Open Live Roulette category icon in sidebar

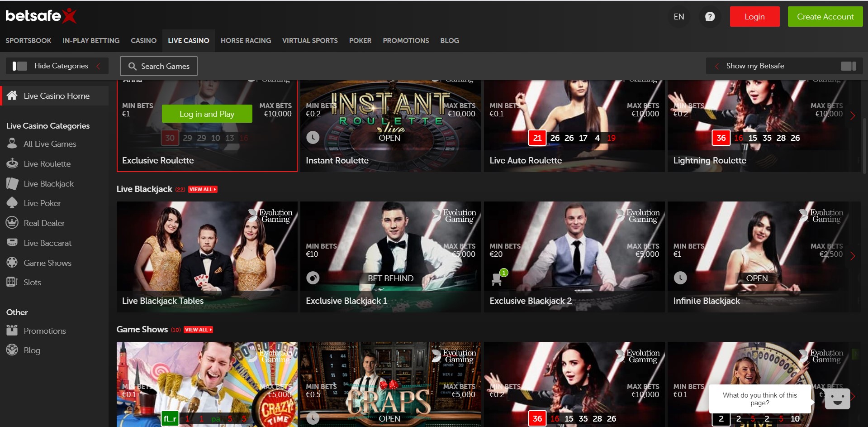(12, 163)
